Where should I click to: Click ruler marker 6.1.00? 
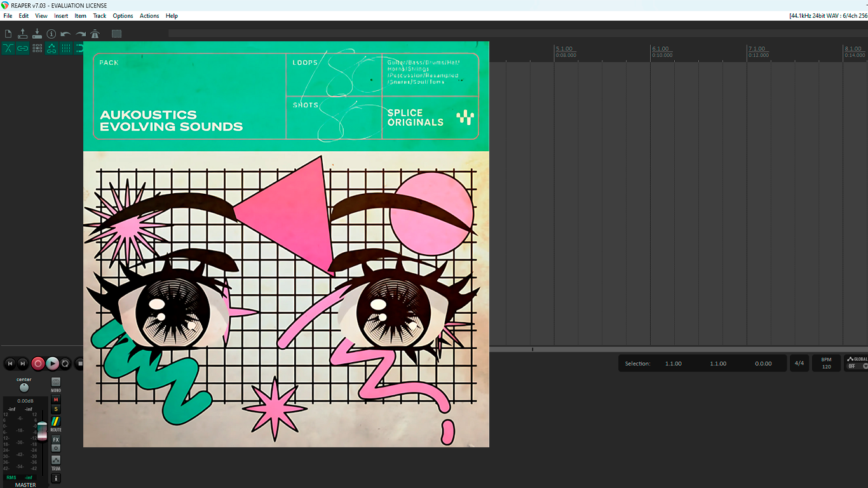(x=660, y=49)
